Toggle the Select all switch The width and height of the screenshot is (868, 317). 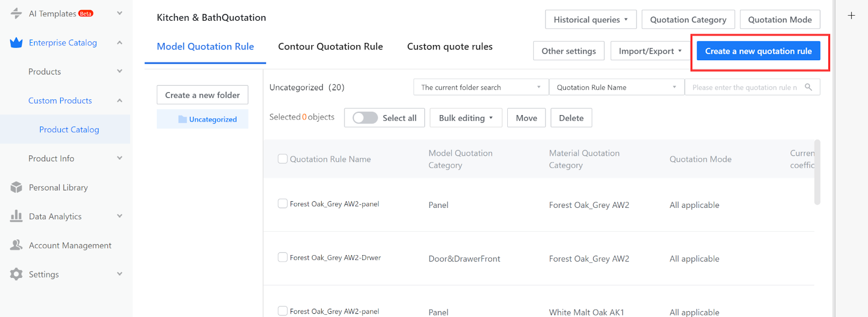[x=365, y=118]
